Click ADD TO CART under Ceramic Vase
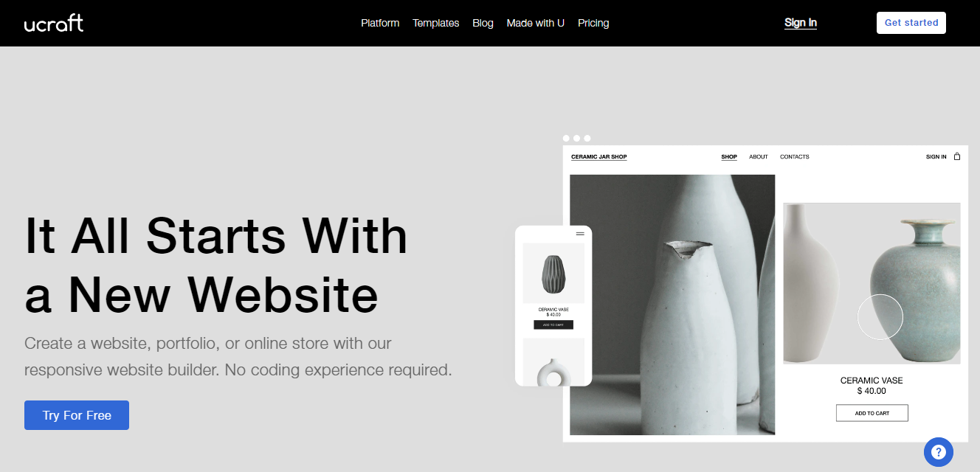Image resolution: width=980 pixels, height=472 pixels. [x=872, y=413]
